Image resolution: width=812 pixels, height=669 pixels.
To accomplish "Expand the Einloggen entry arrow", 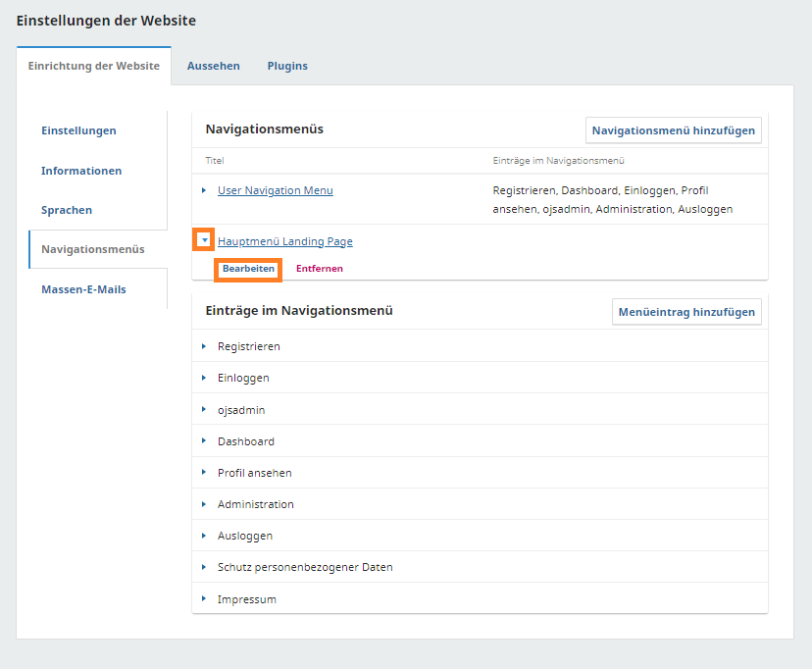I will [204, 378].
